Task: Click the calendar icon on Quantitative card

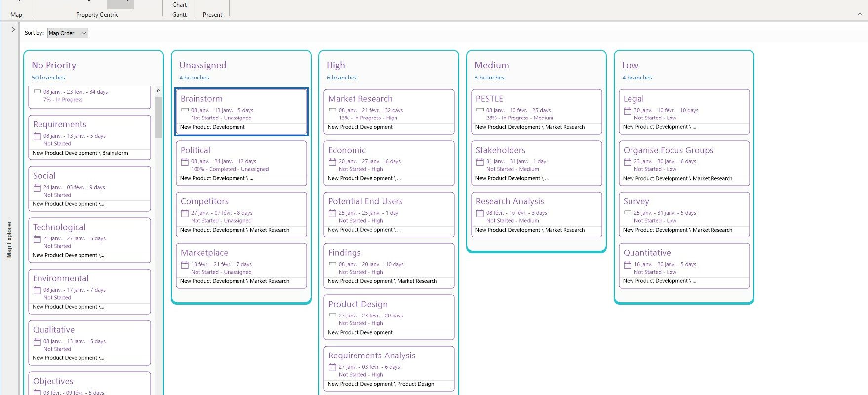Action: point(628,265)
